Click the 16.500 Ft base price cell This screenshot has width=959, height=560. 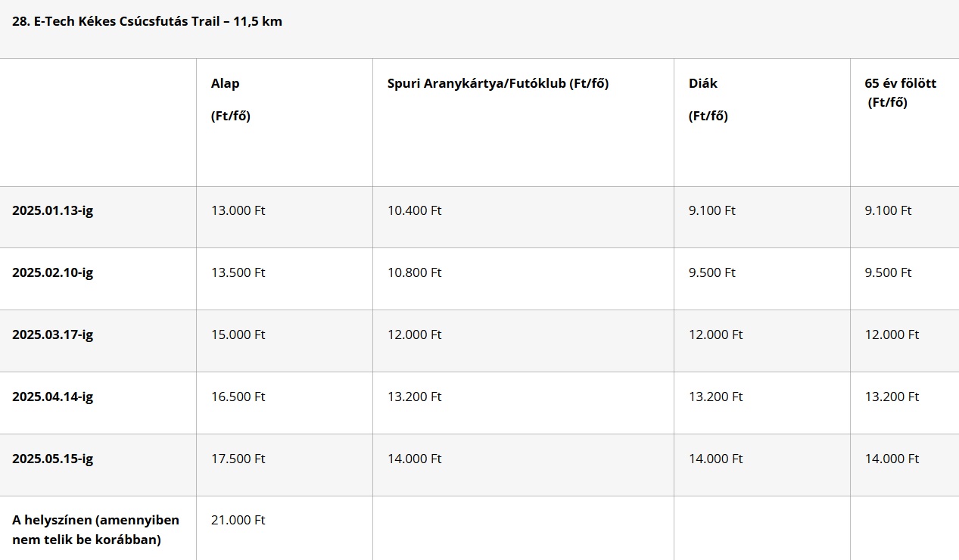[238, 397]
